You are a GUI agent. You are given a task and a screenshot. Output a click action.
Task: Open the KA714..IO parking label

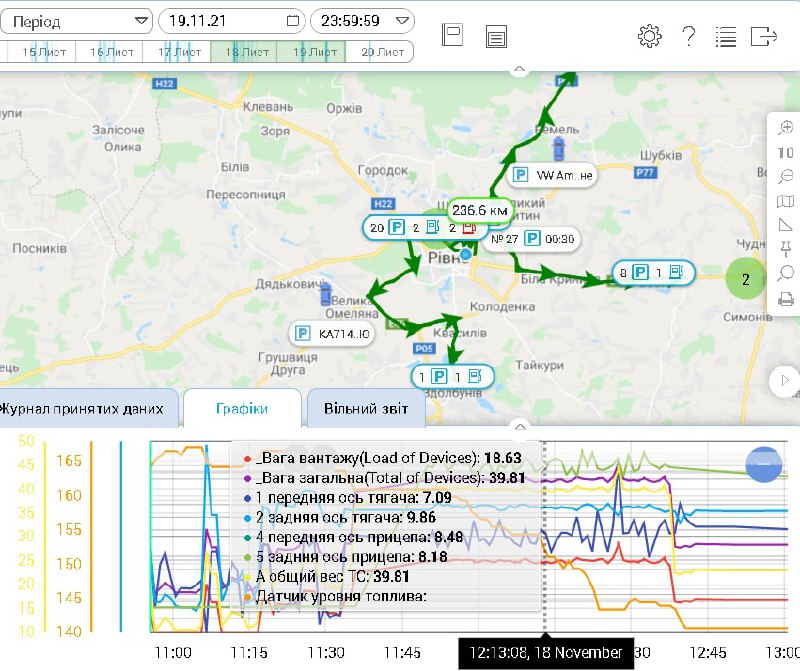pos(332,334)
